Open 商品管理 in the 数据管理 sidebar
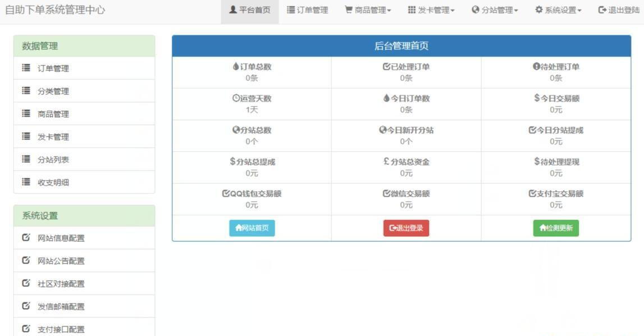 84,114
